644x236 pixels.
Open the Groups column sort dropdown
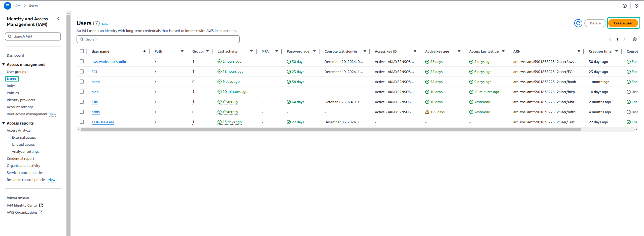pos(207,51)
